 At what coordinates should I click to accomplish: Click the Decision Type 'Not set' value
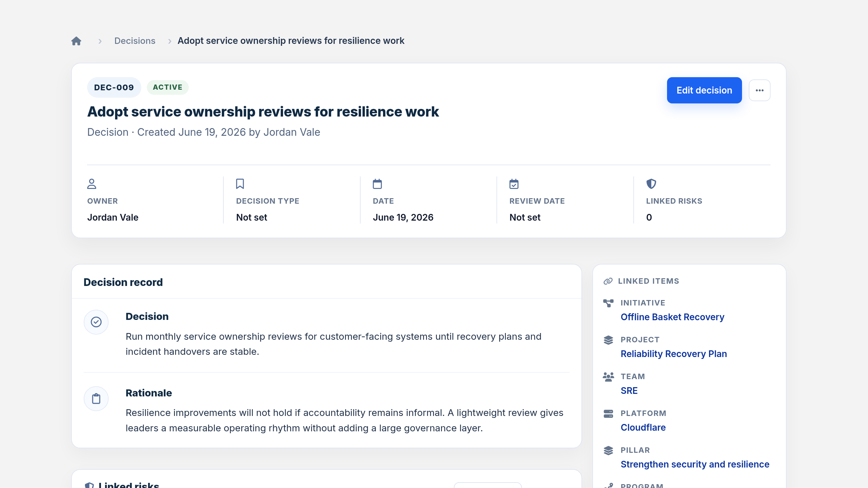pos(252,217)
